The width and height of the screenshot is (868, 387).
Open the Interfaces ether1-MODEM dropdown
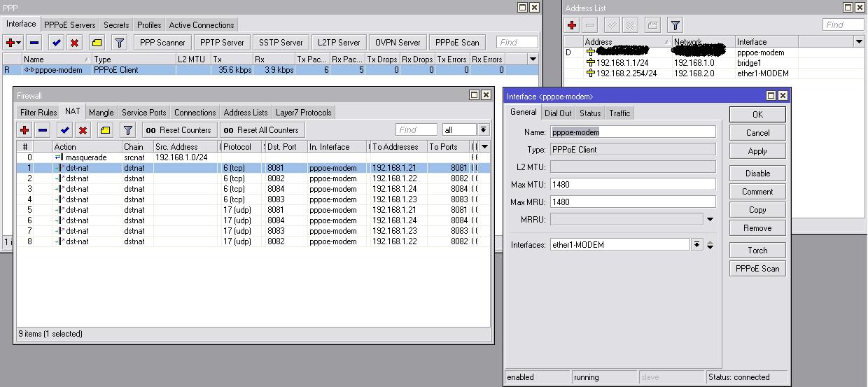pyautogui.click(x=696, y=245)
